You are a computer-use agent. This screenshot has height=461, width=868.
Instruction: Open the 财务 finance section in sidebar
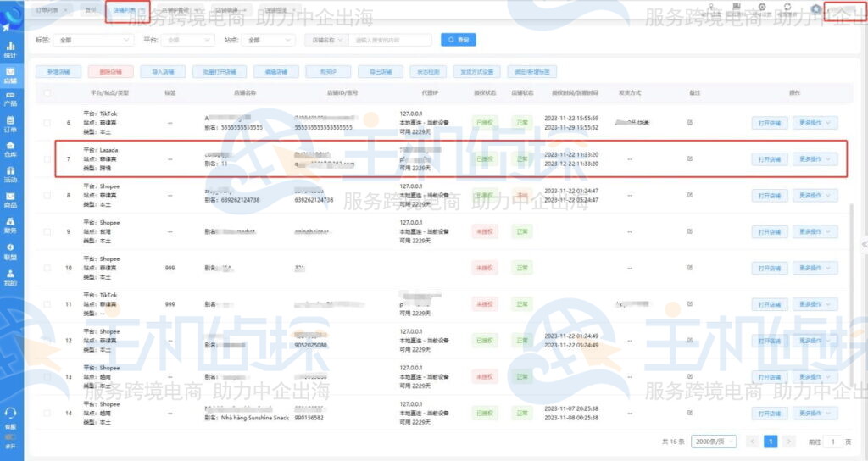(10, 225)
